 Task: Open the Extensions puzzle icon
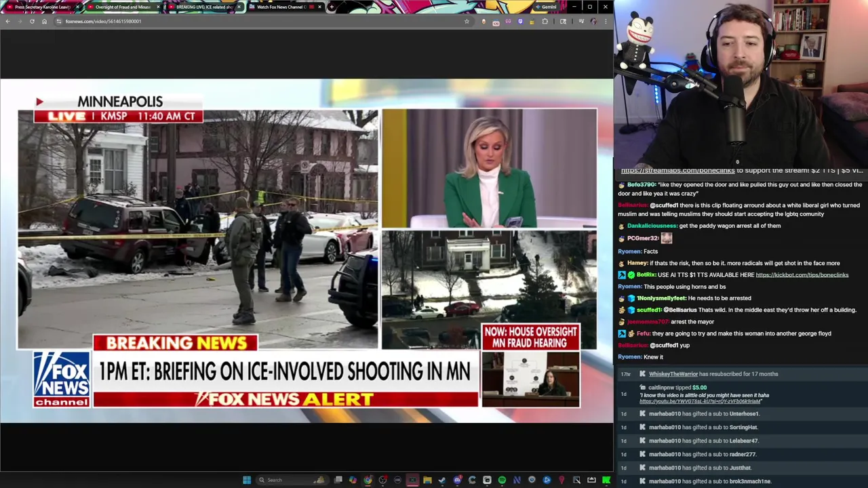coord(545,21)
